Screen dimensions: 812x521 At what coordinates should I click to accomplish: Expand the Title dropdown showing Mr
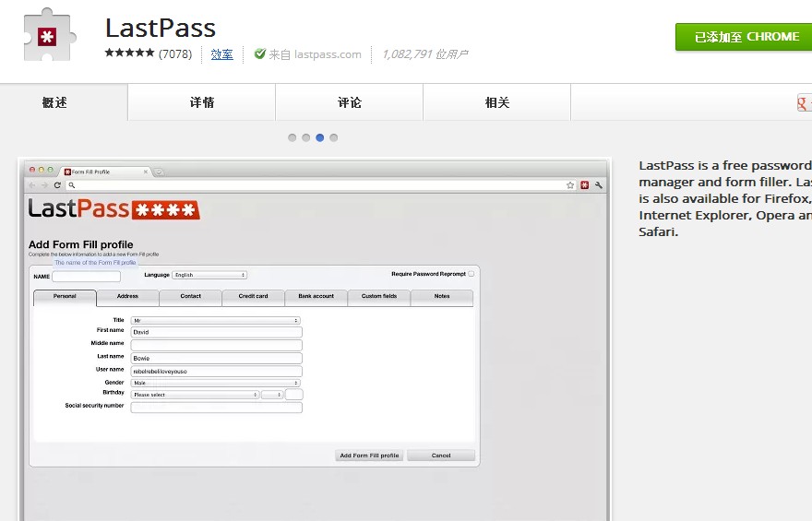click(216, 320)
